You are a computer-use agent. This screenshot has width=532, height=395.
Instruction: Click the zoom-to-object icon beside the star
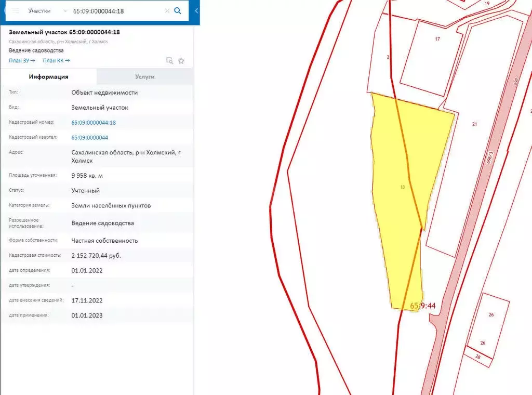(169, 61)
